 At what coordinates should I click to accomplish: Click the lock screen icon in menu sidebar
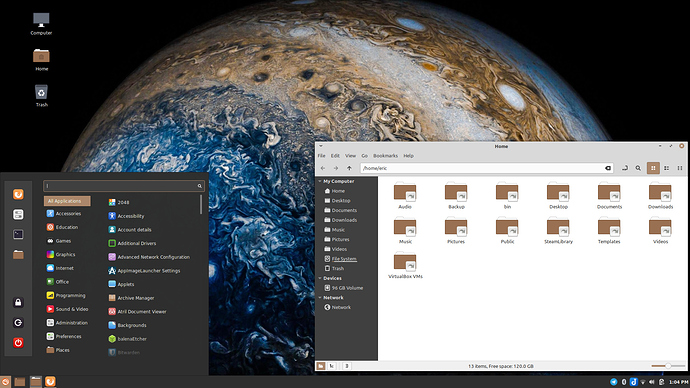point(18,303)
